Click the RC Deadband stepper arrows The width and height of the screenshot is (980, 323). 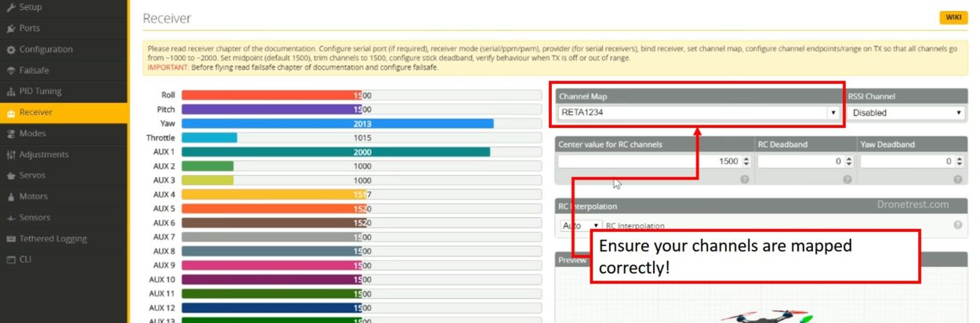tap(848, 161)
